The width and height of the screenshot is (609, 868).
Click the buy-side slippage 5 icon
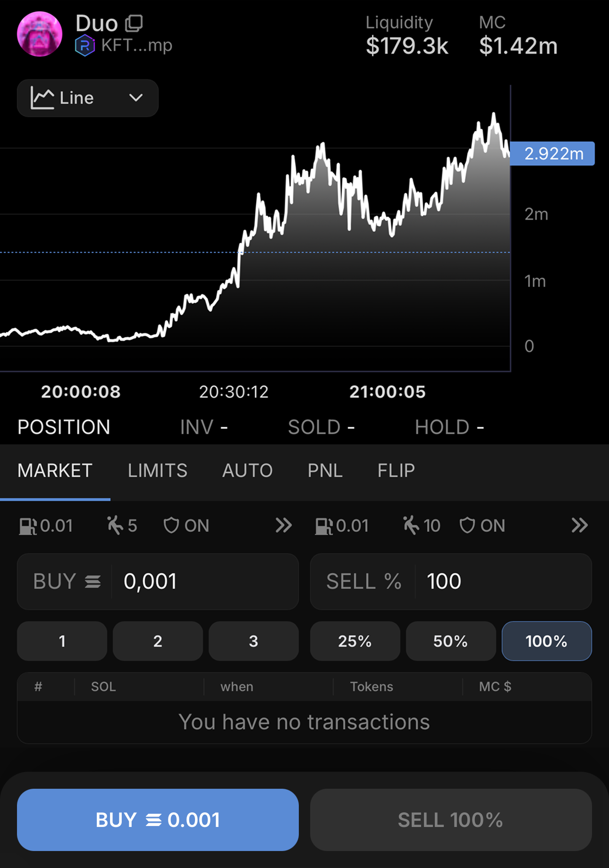tap(115, 525)
